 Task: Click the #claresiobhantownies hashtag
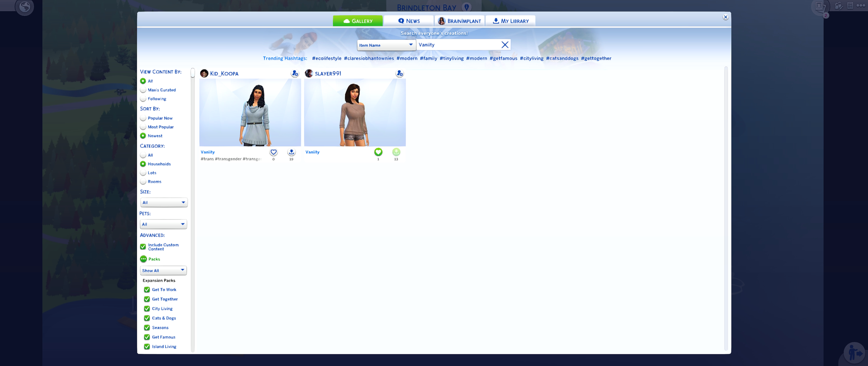369,58
